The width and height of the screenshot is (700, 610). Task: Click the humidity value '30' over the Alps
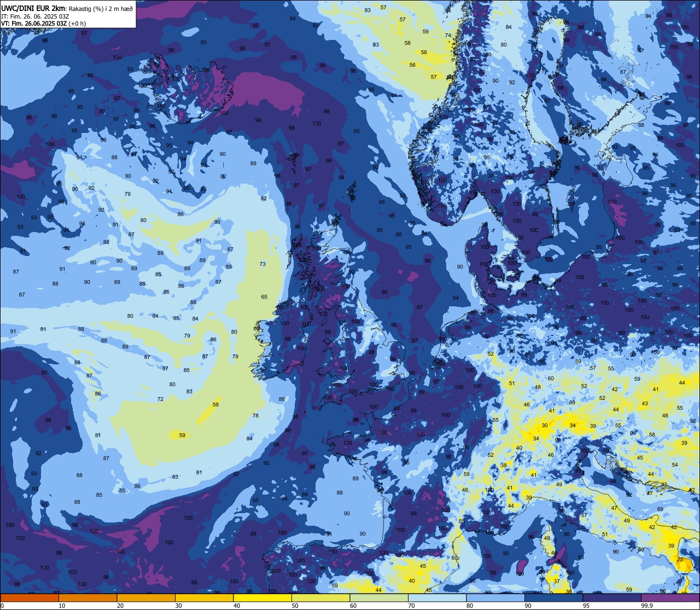(545, 426)
